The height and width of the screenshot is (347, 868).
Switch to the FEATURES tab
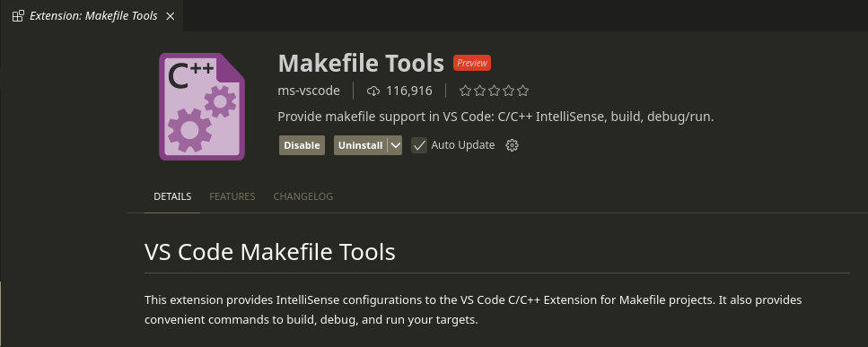pyautogui.click(x=232, y=196)
